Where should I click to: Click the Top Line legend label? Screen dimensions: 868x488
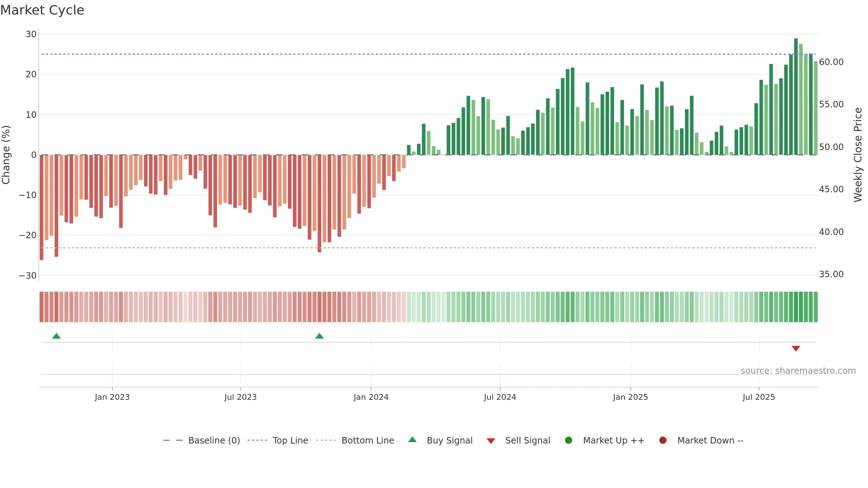pyautogui.click(x=290, y=440)
